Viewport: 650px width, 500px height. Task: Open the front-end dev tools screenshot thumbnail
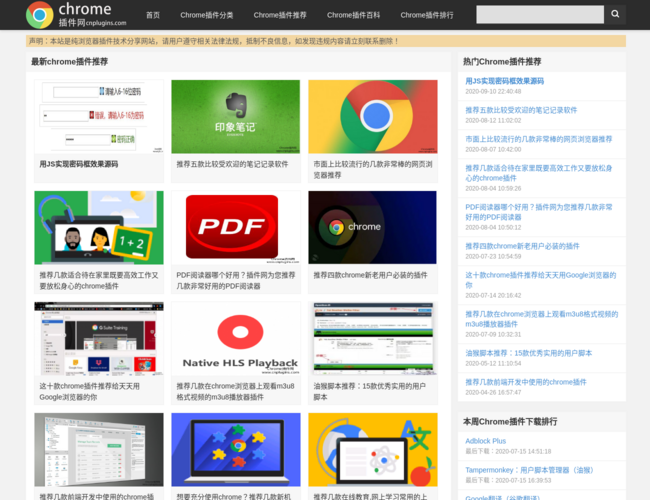(x=99, y=450)
